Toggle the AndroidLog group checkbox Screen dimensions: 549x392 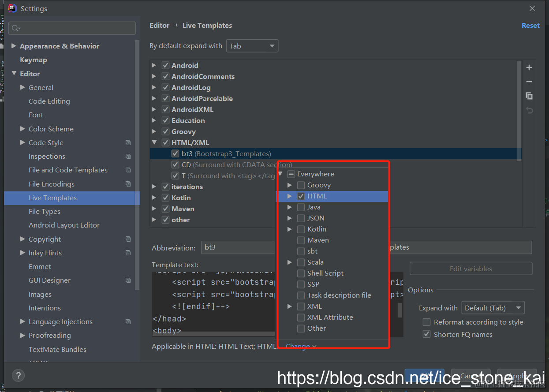click(x=166, y=87)
